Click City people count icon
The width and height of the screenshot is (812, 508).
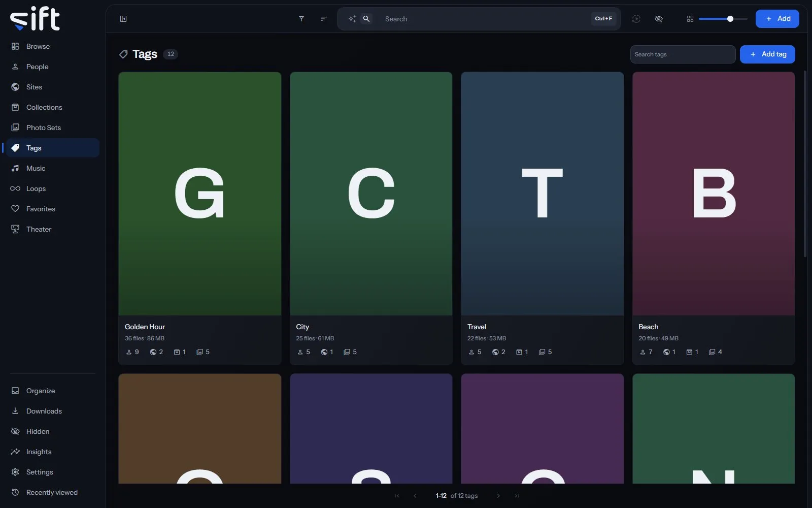click(300, 352)
